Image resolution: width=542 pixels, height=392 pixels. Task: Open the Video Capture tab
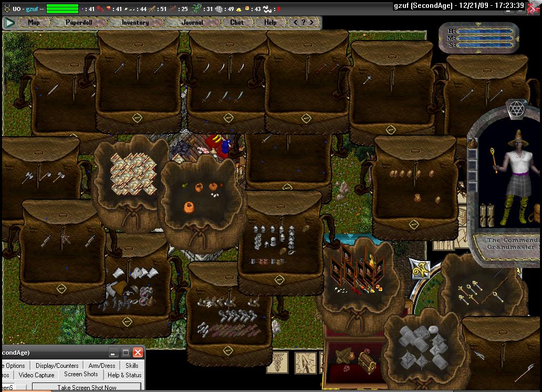click(x=36, y=375)
